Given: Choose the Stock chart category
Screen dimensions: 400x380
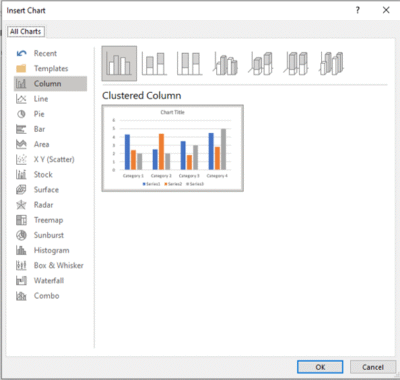Looking at the screenshot, I should click(50, 174).
